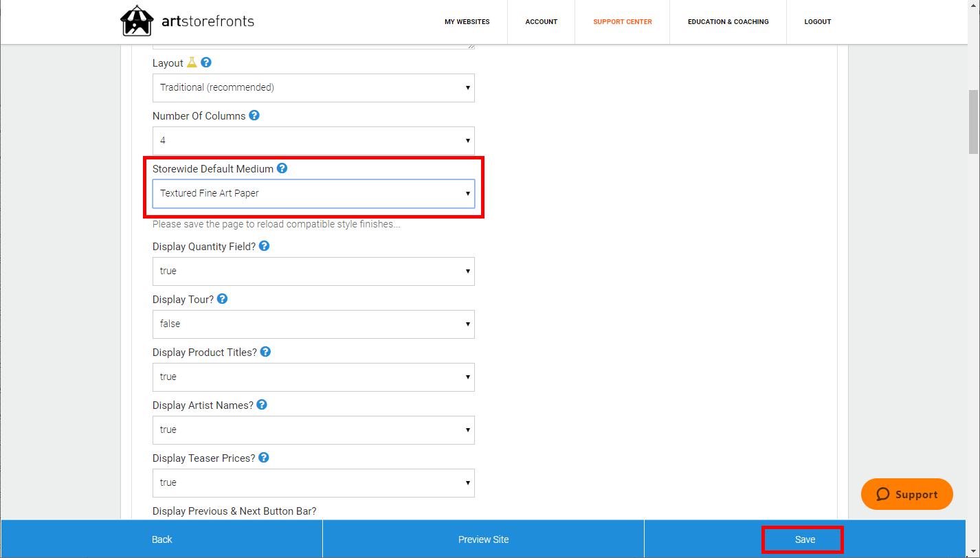Click the Preview Site button
This screenshot has height=558, width=980.
[483, 539]
